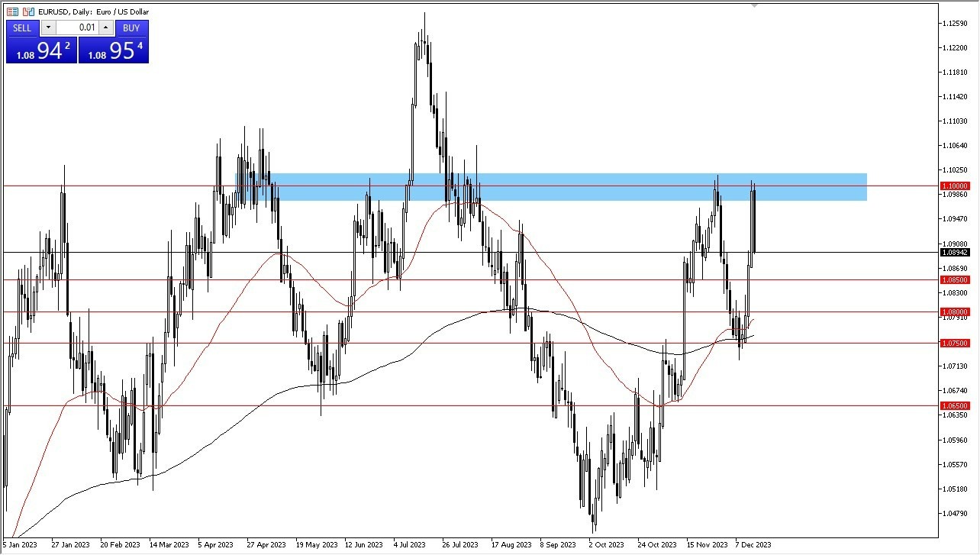Viewport: 980px width, 555px height.
Task: Toggle the one-click trading panel icon
Action: (x=12, y=11)
